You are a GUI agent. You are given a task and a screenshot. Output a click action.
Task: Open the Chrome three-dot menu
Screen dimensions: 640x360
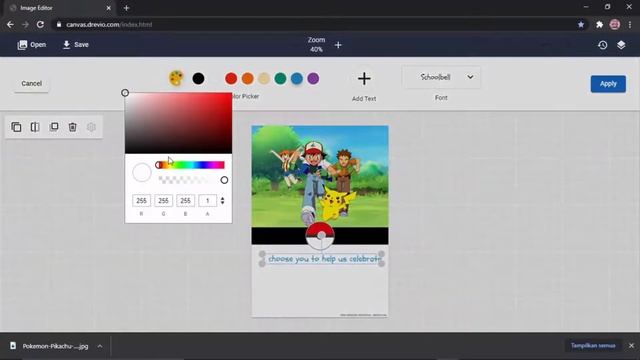pyautogui.click(x=630, y=24)
